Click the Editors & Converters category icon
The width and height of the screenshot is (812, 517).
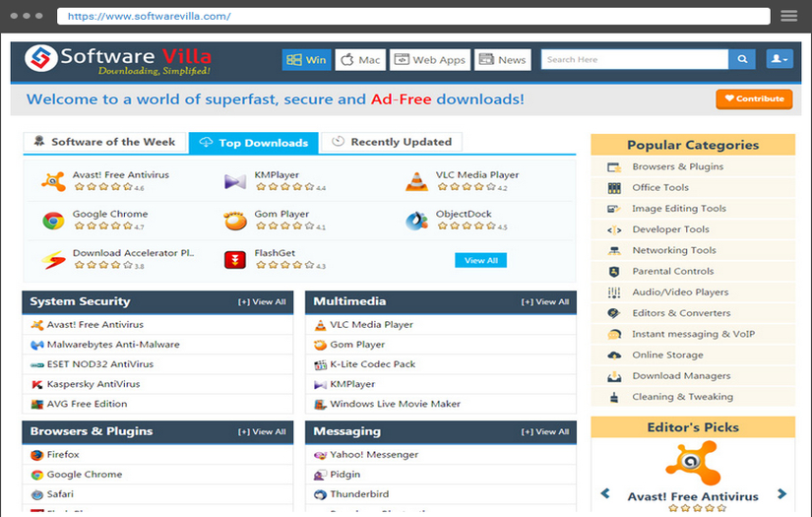click(x=614, y=313)
